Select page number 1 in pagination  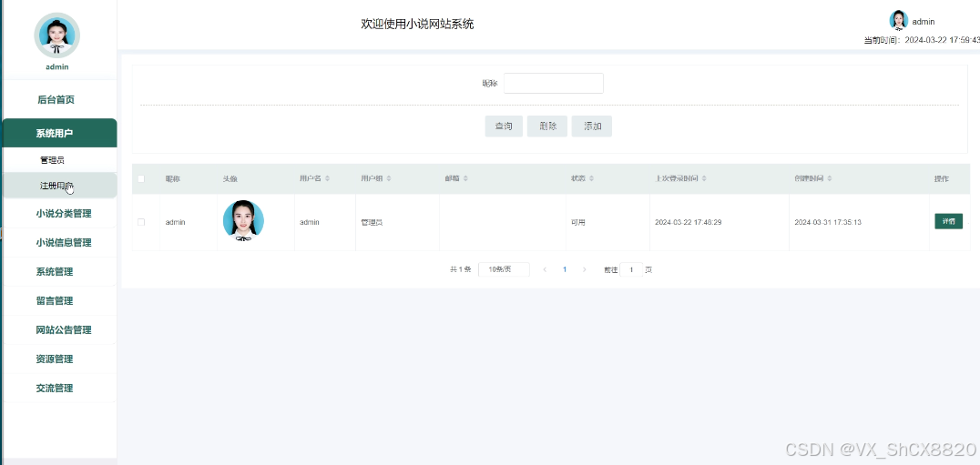[565, 269]
